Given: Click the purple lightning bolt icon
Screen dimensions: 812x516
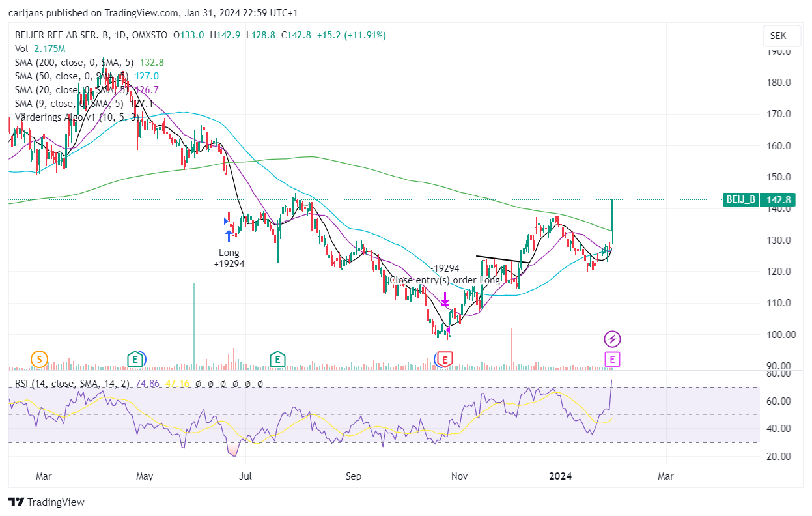Looking at the screenshot, I should [612, 339].
